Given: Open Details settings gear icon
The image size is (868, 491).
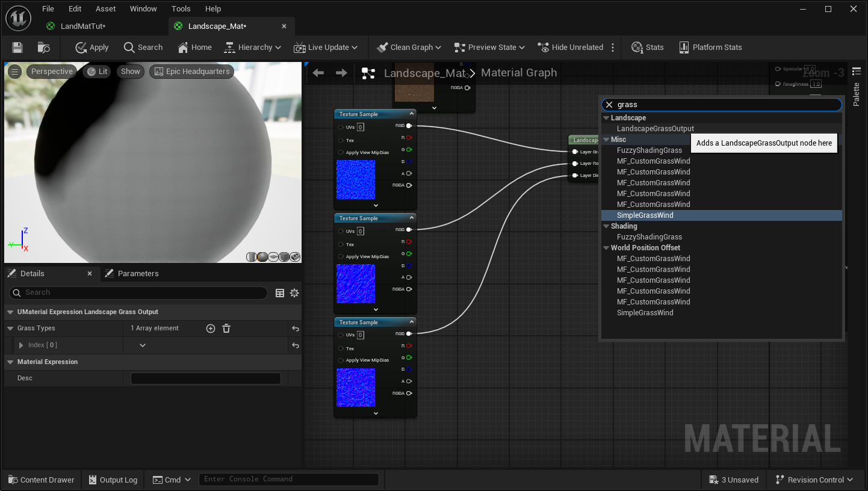Looking at the screenshot, I should tap(294, 293).
